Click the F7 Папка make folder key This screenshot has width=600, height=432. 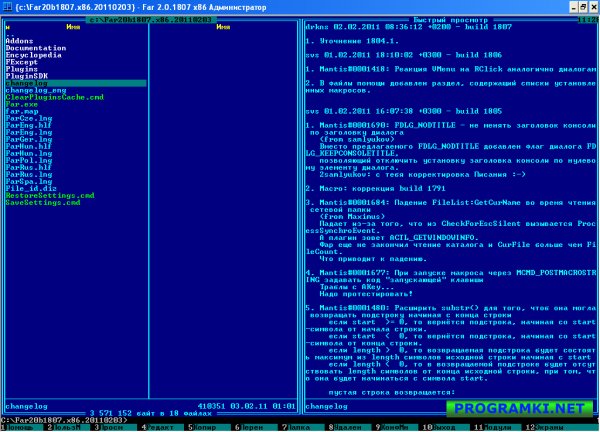pos(299,427)
